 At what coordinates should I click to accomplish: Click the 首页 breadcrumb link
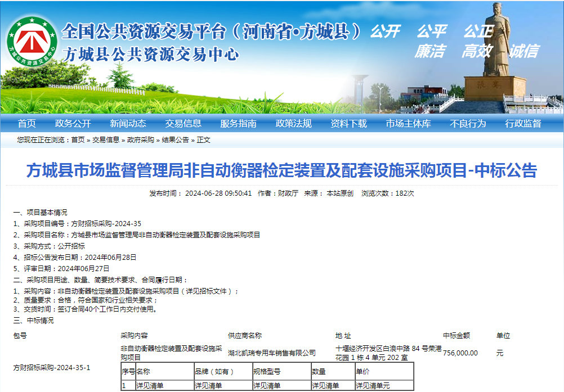point(78,140)
